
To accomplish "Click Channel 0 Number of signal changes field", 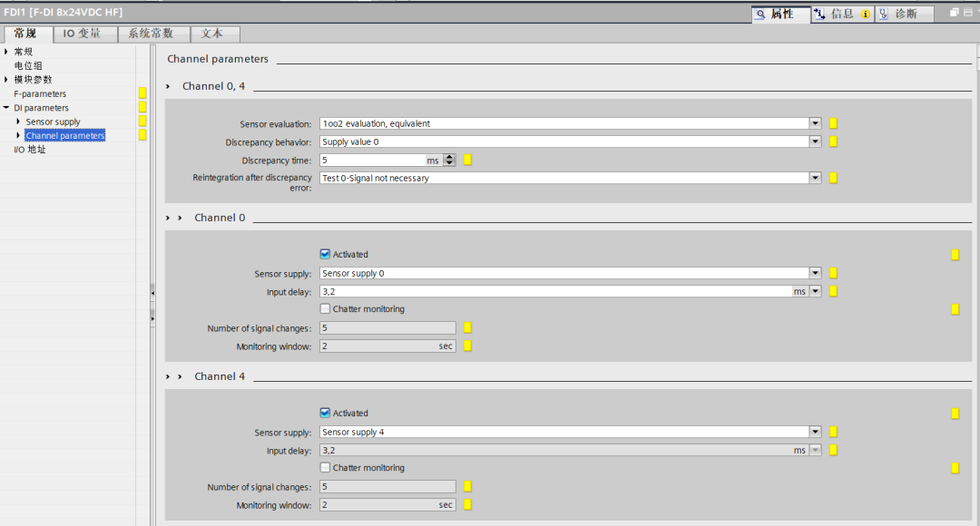I will [387, 327].
